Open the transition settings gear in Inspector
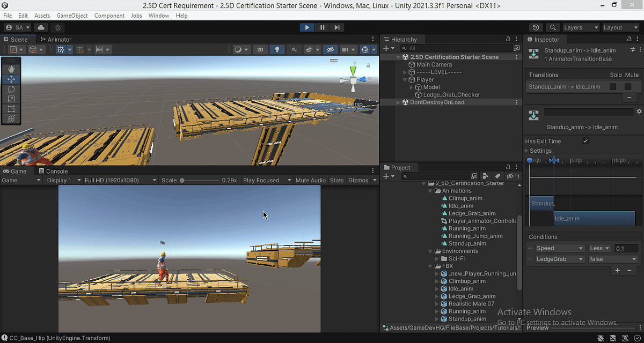The image size is (644, 343). click(x=638, y=111)
